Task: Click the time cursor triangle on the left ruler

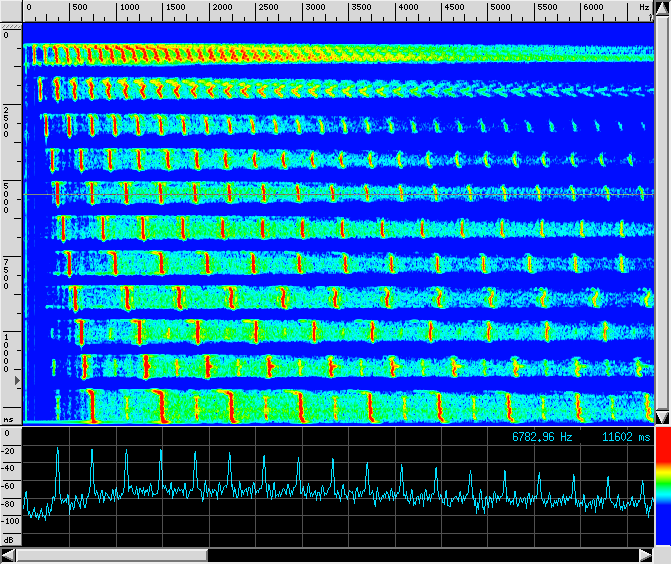Action: coord(15,381)
